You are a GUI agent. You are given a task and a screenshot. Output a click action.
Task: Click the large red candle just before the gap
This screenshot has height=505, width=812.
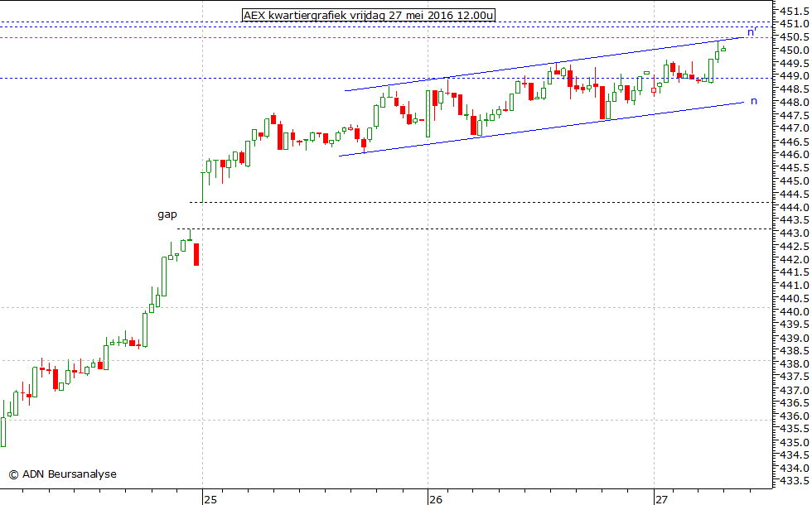pos(196,254)
